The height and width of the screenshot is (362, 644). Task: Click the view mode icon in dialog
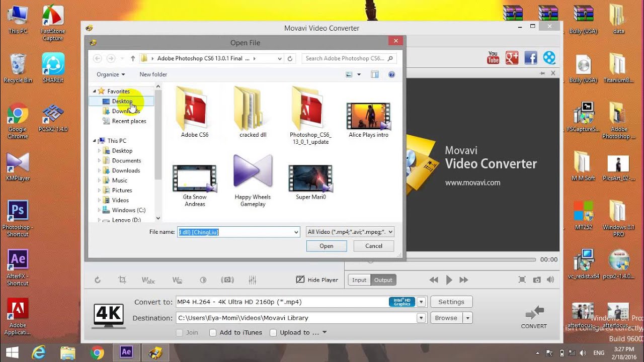pos(349,74)
